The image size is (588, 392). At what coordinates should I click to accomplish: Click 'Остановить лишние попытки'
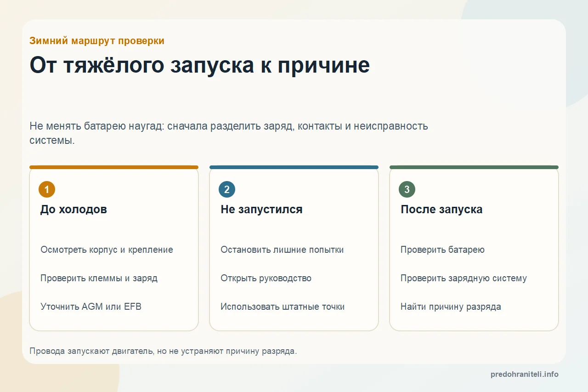click(x=282, y=250)
